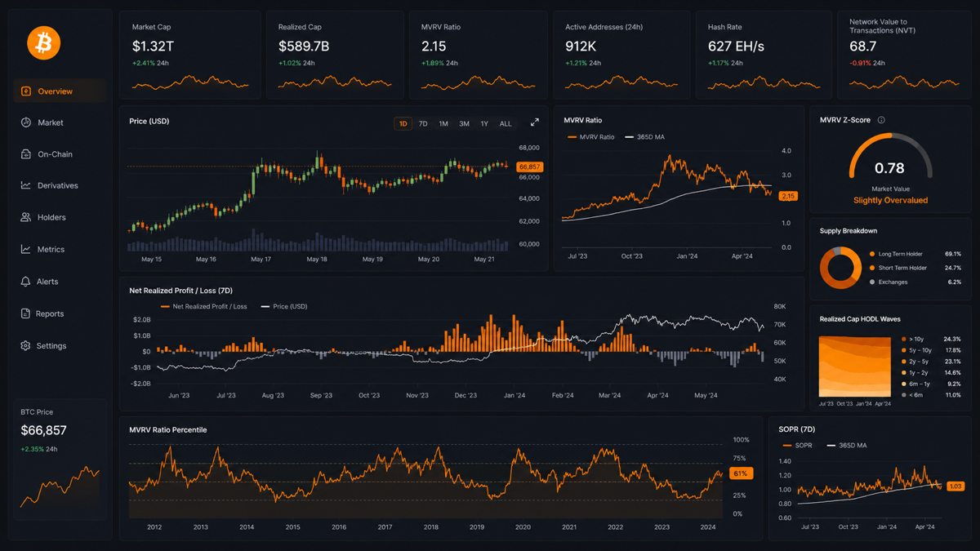
Task: Open the MVRV Ratio stat card
Action: click(477, 55)
